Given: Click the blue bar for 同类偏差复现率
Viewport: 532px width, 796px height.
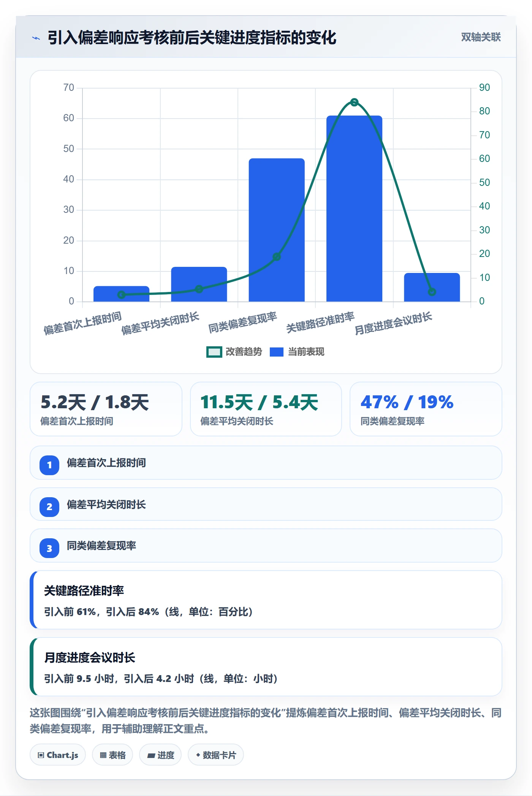Looking at the screenshot, I should (x=277, y=230).
